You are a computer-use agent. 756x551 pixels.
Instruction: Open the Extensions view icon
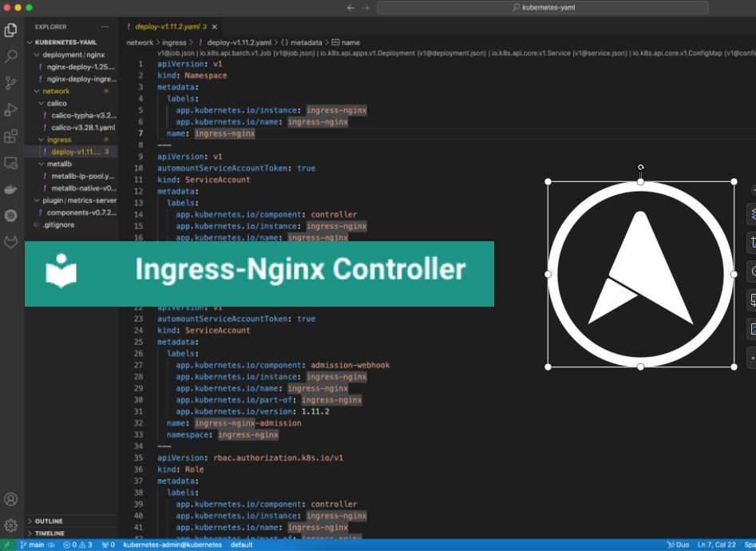click(x=10, y=137)
